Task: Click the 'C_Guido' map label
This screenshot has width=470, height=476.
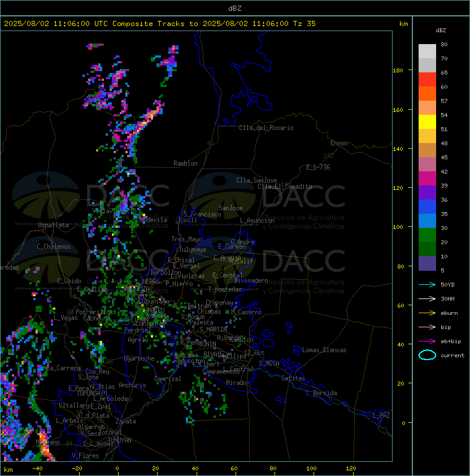Action: (x=69, y=281)
